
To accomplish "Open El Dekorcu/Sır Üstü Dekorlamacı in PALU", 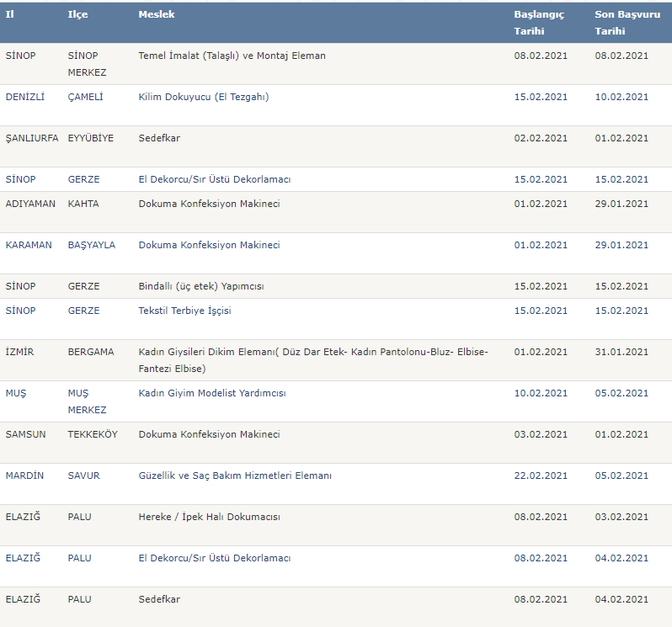I will point(214,558).
